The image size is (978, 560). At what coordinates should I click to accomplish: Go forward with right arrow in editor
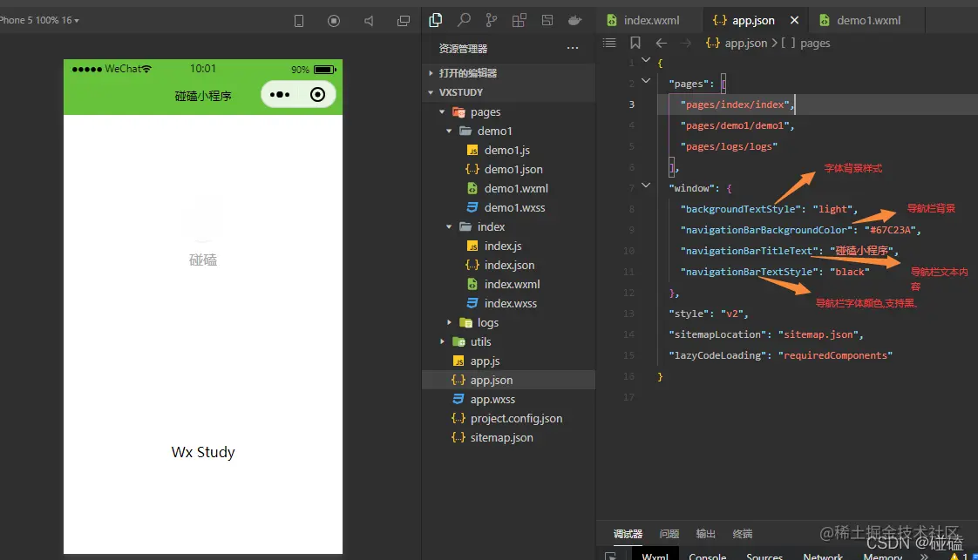coord(685,43)
